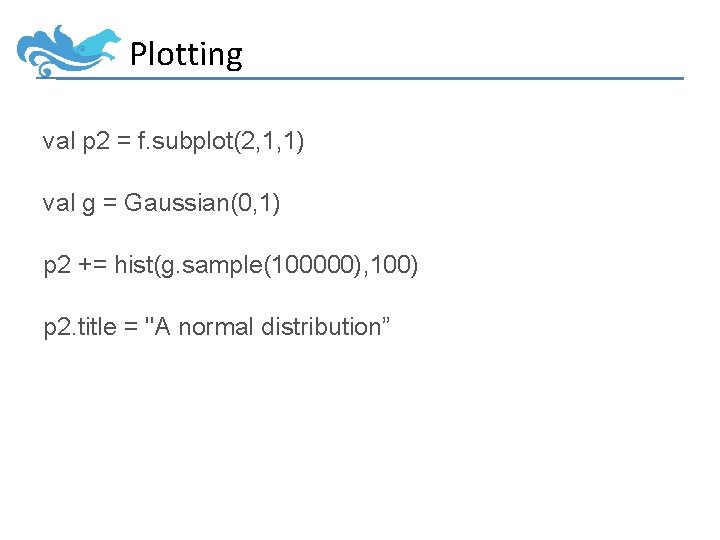Click the blue horizontal line under title

point(360,79)
